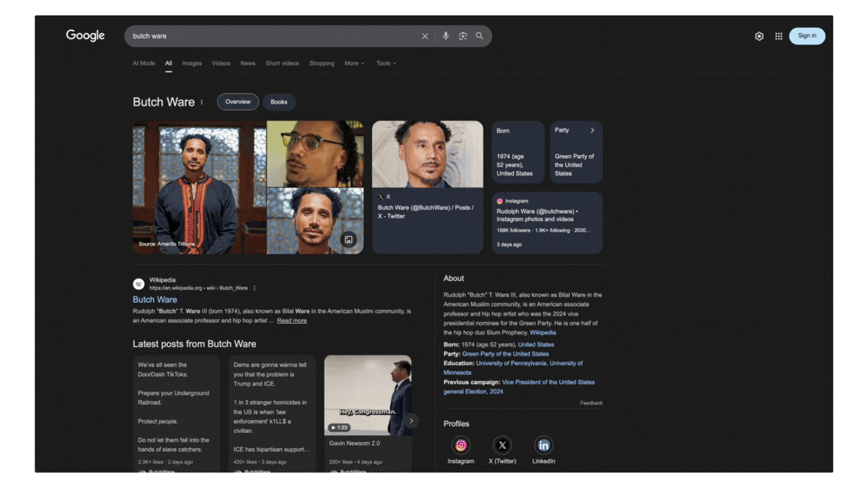Open the X (Twitter) profile icon

tap(502, 445)
